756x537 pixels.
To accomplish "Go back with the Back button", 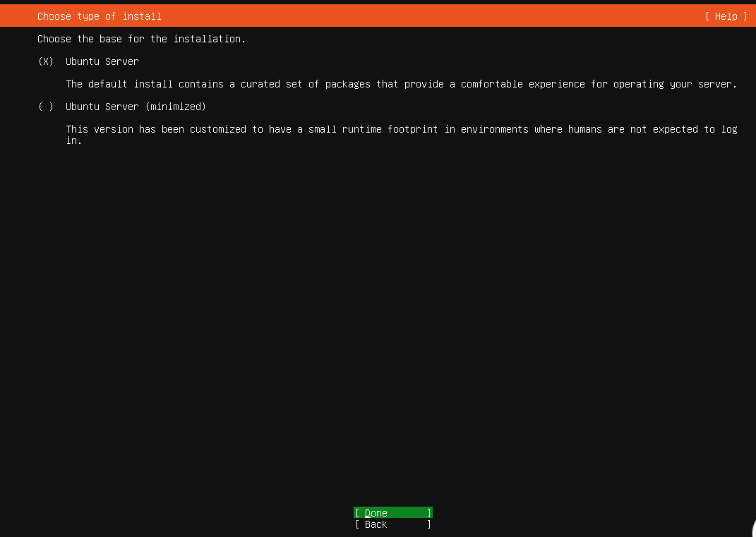I will click(393, 524).
